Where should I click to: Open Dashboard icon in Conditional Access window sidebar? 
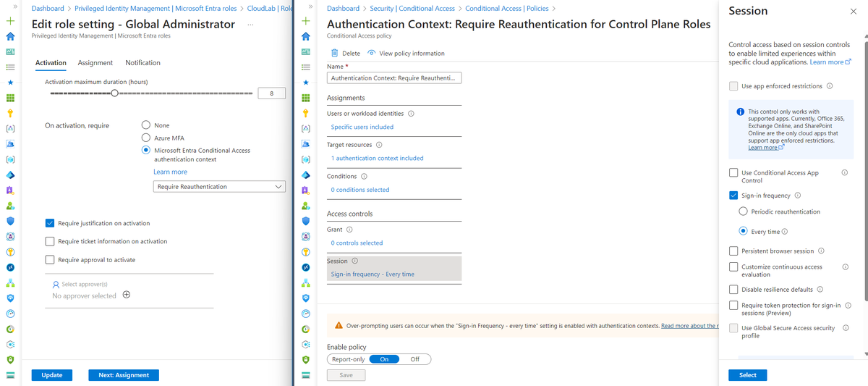[305, 52]
